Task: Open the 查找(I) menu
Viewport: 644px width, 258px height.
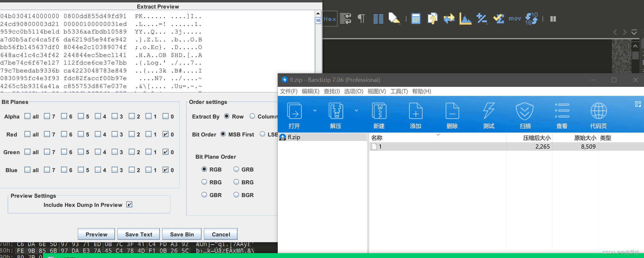Action: 332,91
